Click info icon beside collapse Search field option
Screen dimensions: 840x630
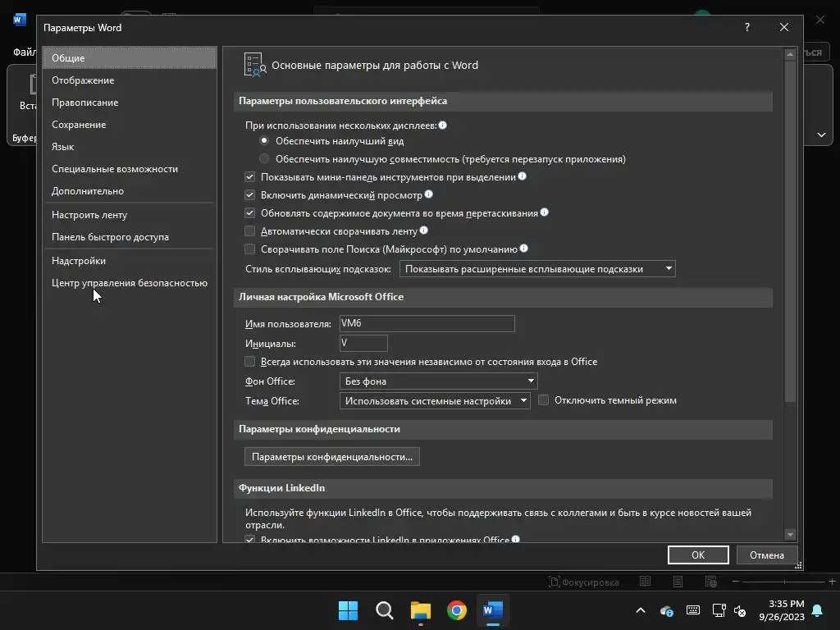[x=524, y=248]
